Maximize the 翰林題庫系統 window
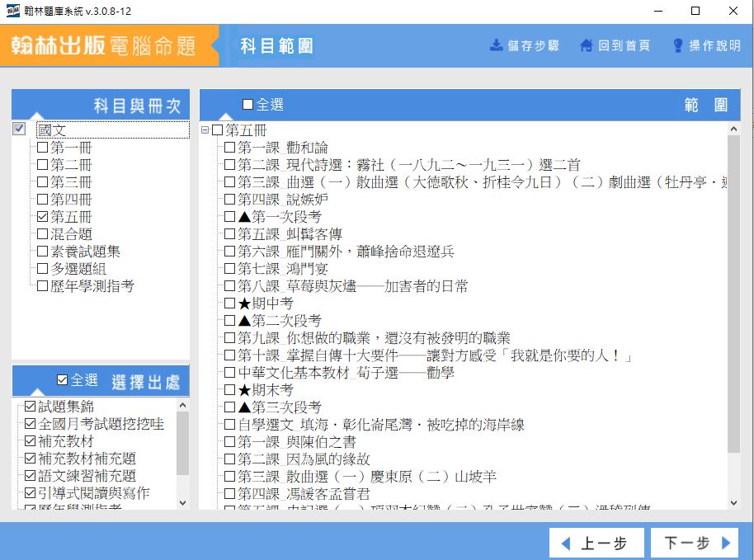This screenshot has height=560, width=754. (x=695, y=11)
